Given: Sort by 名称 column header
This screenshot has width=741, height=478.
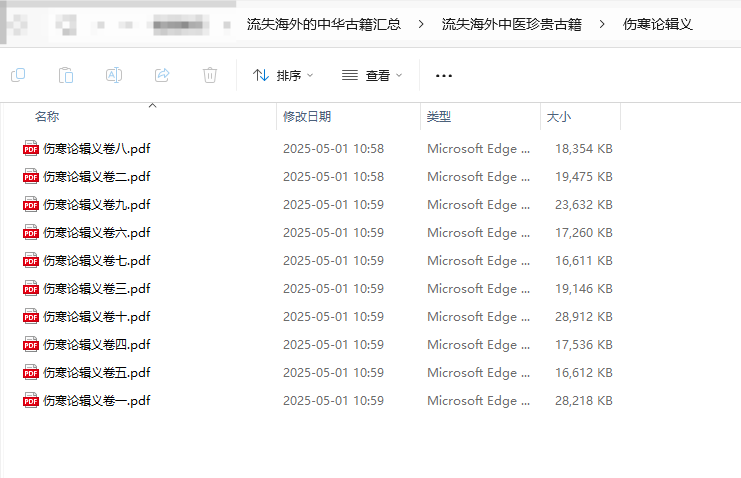Looking at the screenshot, I should pos(47,117).
